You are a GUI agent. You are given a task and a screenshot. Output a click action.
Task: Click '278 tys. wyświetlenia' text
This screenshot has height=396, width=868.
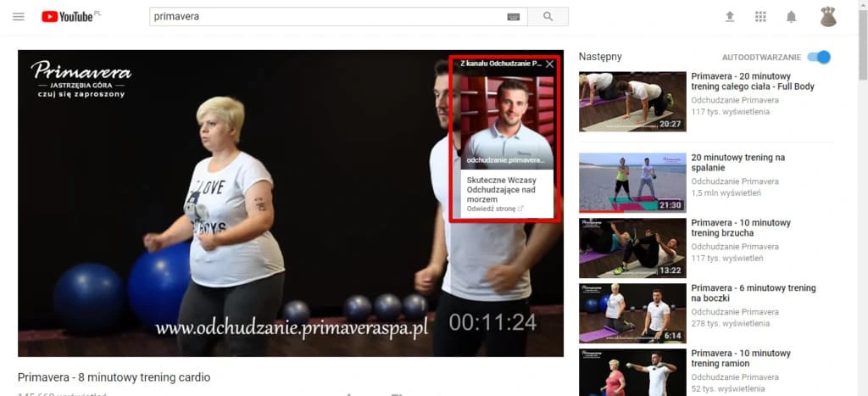(x=730, y=323)
